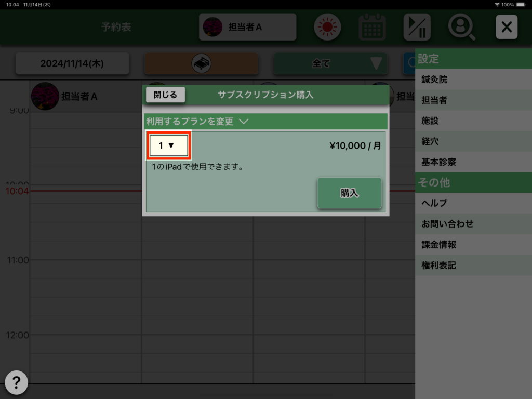Open the question mark help button
This screenshot has width=532, height=399.
[16, 383]
